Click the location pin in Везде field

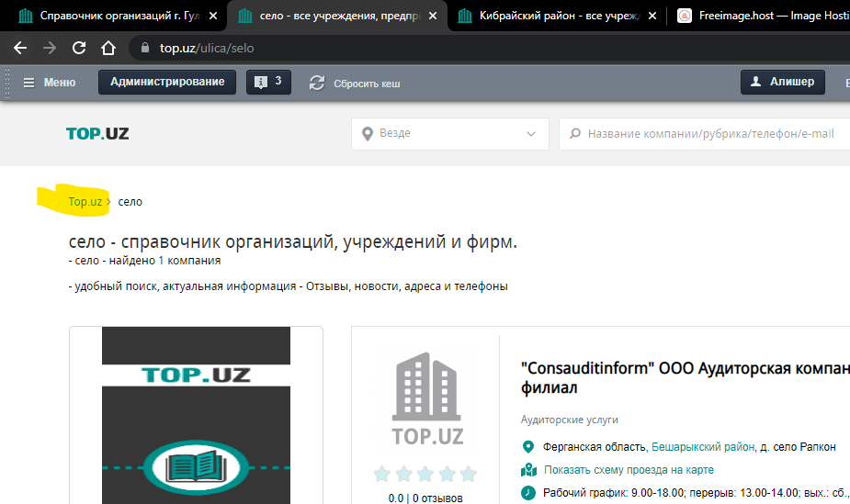pos(368,134)
